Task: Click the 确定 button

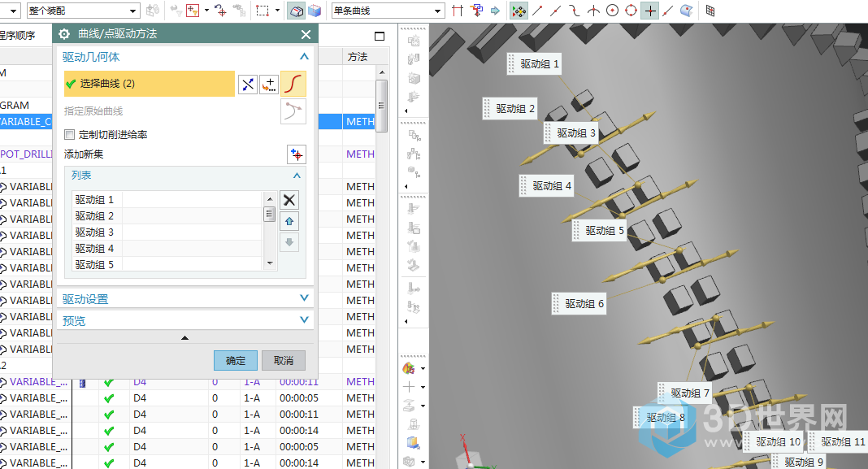Action: click(x=236, y=361)
